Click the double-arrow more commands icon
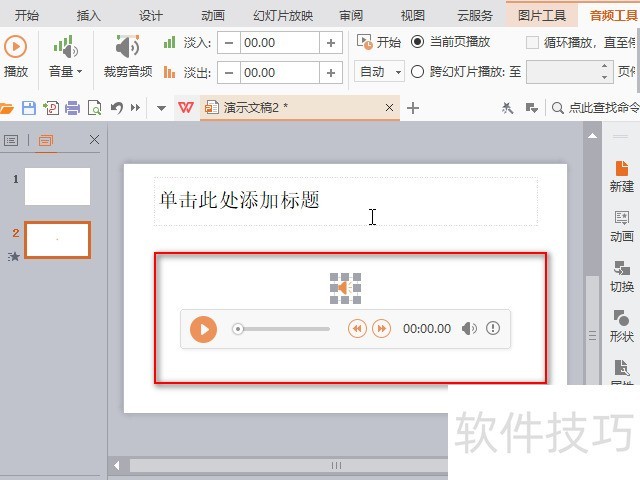This screenshot has height=480, width=640. pyautogui.click(x=136, y=108)
